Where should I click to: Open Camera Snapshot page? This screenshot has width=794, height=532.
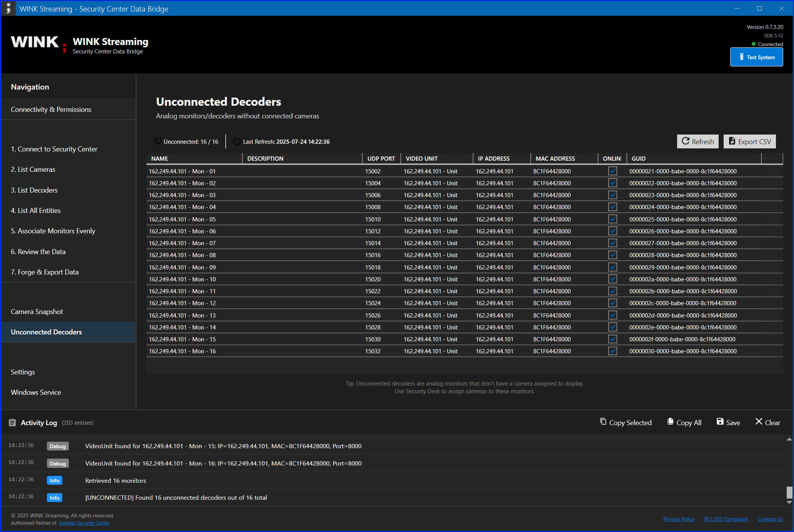68,312
